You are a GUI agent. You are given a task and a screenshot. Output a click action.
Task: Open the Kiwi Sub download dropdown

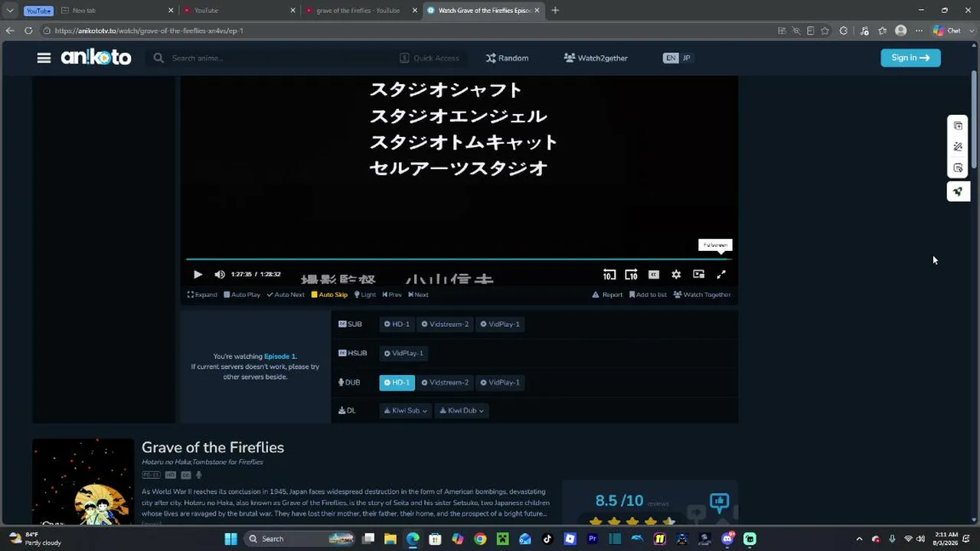coord(406,411)
